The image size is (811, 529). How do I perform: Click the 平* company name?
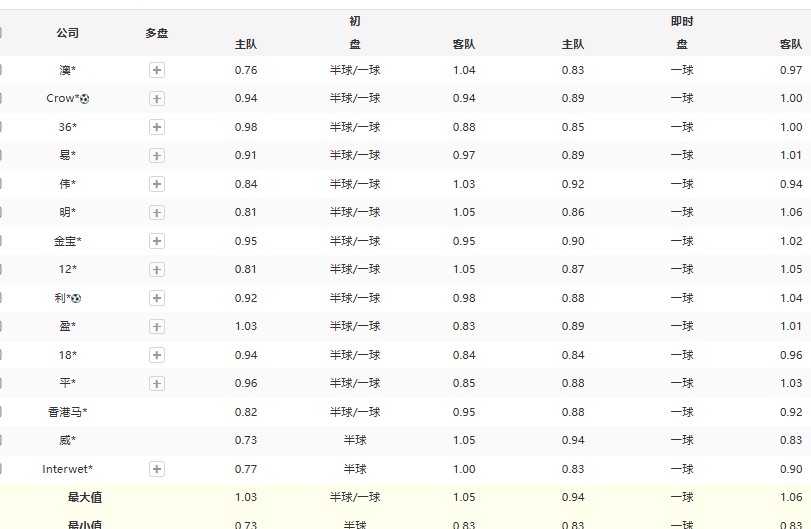tap(67, 383)
